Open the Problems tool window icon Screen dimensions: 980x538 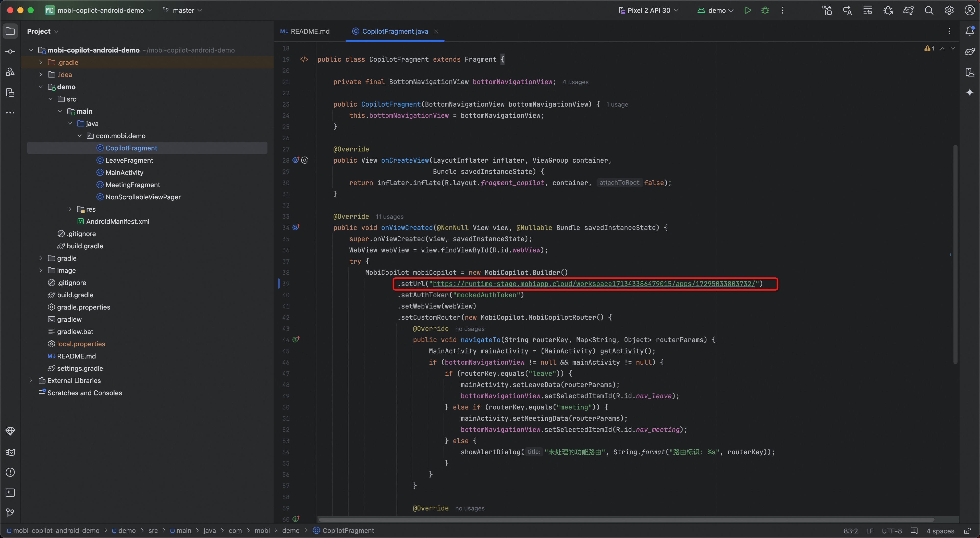point(10,472)
